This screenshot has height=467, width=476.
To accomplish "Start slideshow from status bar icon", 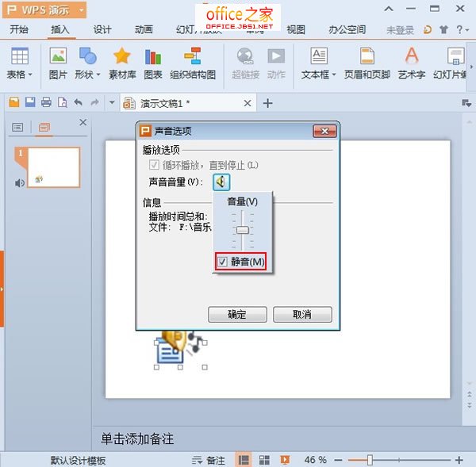I will (285, 460).
